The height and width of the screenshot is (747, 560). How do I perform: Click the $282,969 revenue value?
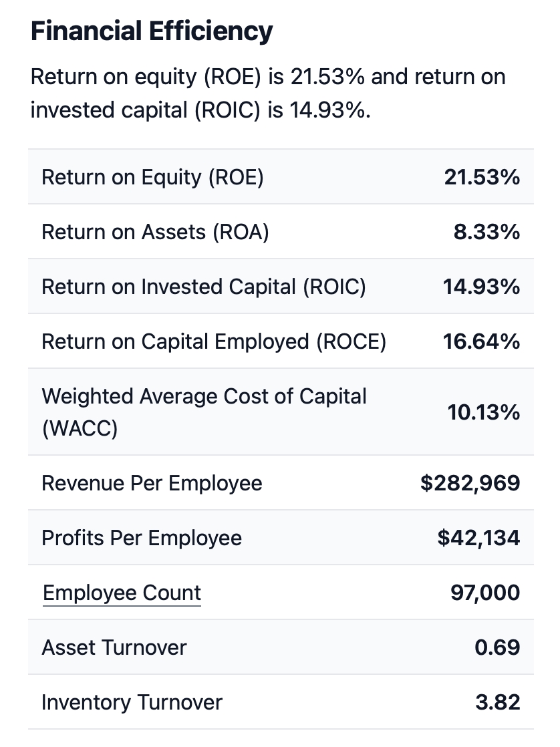(x=470, y=483)
